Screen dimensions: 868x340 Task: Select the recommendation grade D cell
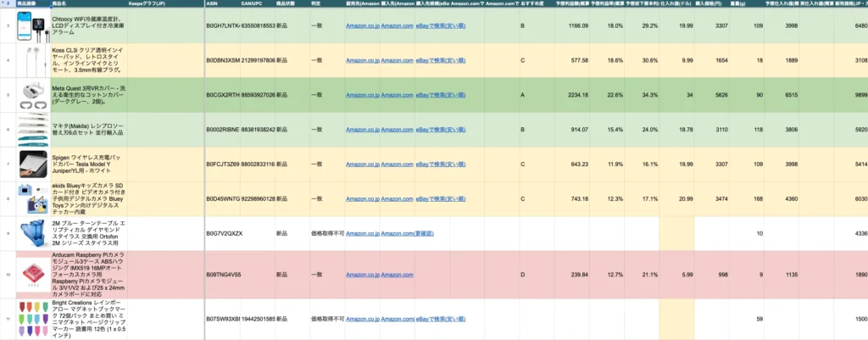pyautogui.click(x=537, y=275)
